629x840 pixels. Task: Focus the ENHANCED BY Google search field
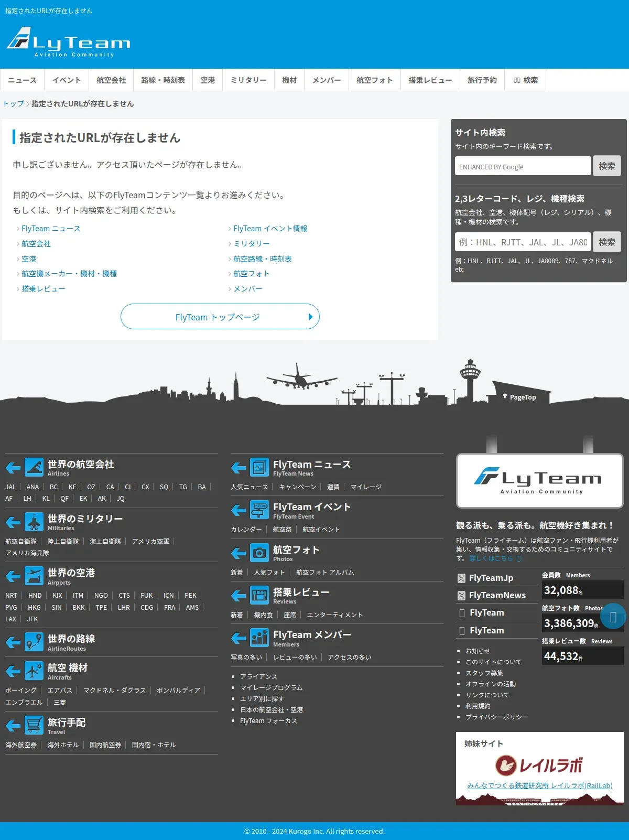pyautogui.click(x=523, y=166)
